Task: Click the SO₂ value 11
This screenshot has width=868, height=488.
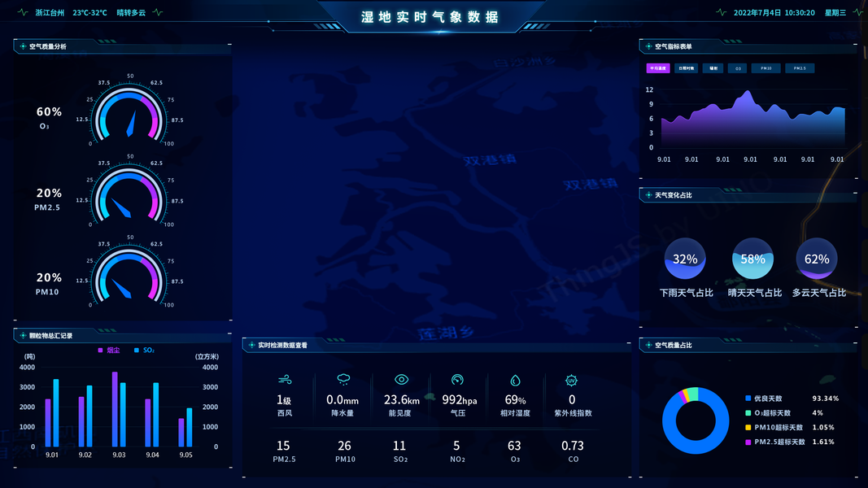Action: click(399, 446)
